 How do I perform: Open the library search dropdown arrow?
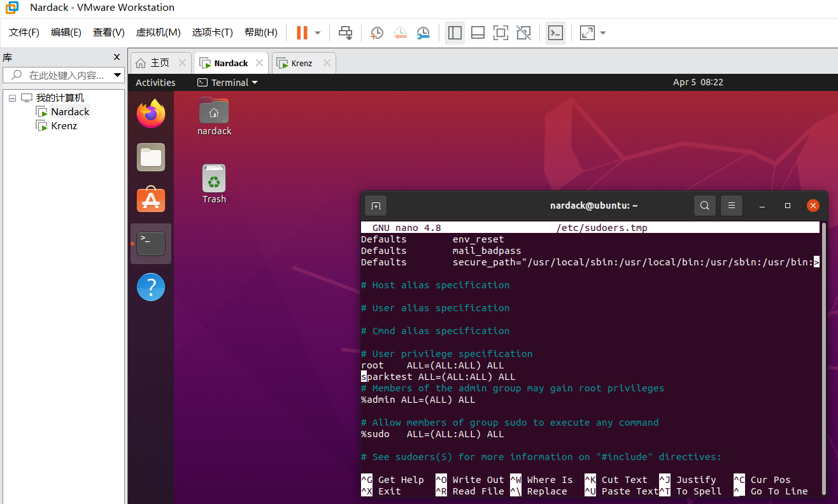click(x=117, y=75)
